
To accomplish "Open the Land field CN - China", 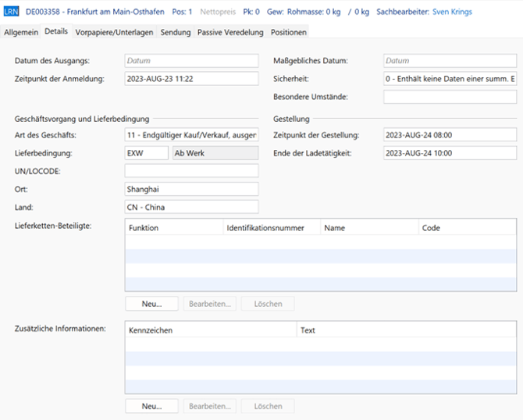I will (x=191, y=207).
